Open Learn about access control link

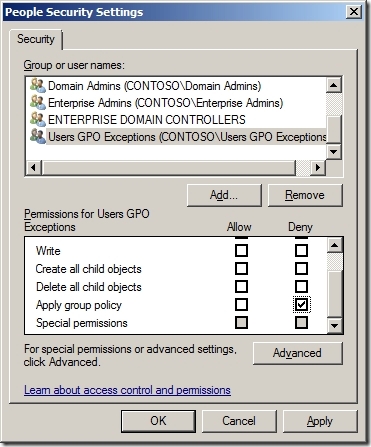127,390
